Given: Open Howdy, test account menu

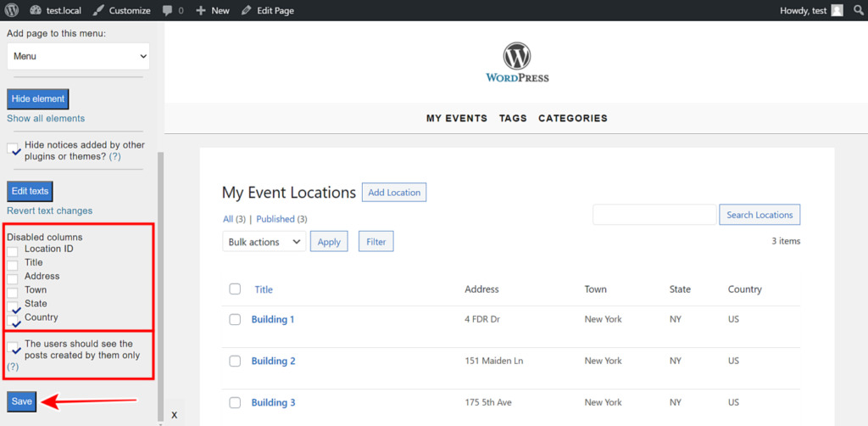Looking at the screenshot, I should [811, 10].
